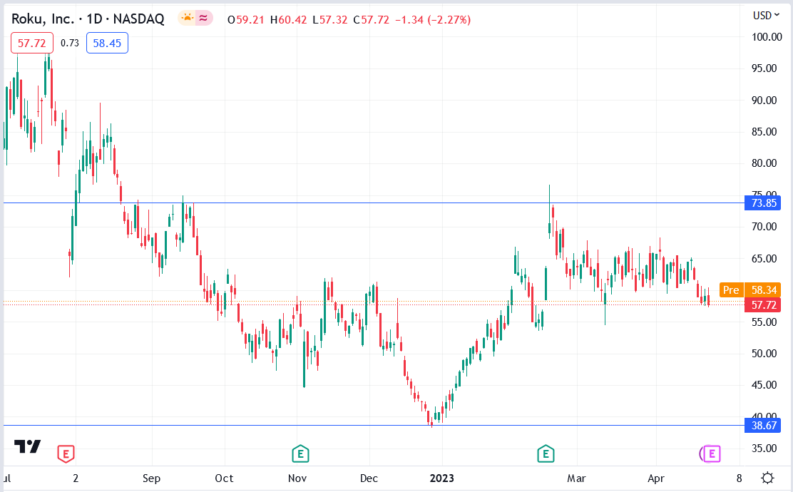Image resolution: width=793 pixels, height=492 pixels.
Task: Click the close value C57.72
Action: [x=371, y=20]
